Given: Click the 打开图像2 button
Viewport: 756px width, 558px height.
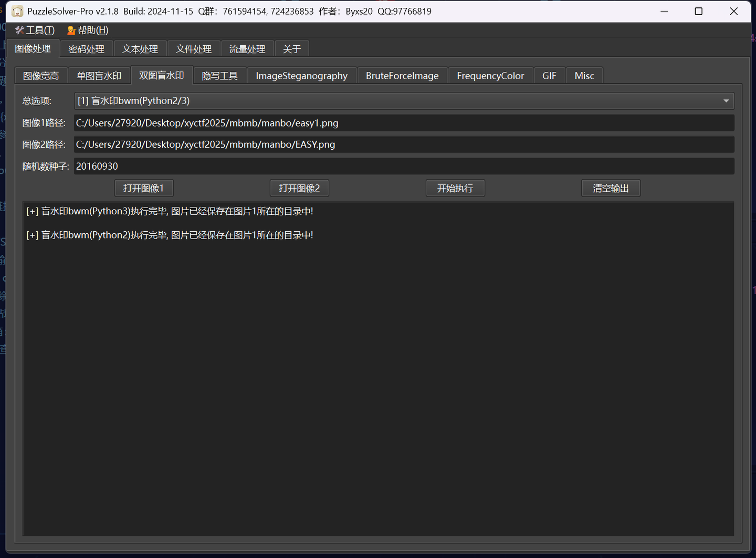Looking at the screenshot, I should click(x=299, y=188).
